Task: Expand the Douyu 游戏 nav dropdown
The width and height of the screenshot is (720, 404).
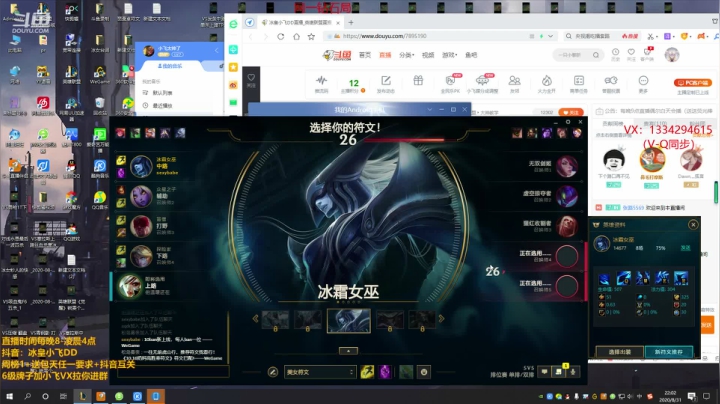Action: pyautogui.click(x=449, y=55)
